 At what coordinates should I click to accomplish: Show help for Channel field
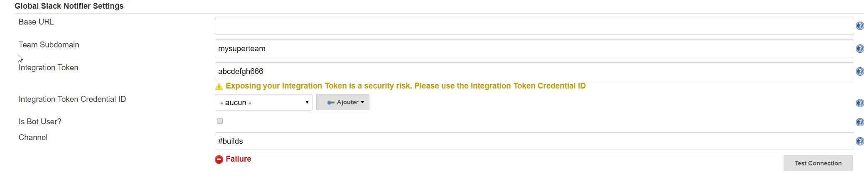pos(860,142)
